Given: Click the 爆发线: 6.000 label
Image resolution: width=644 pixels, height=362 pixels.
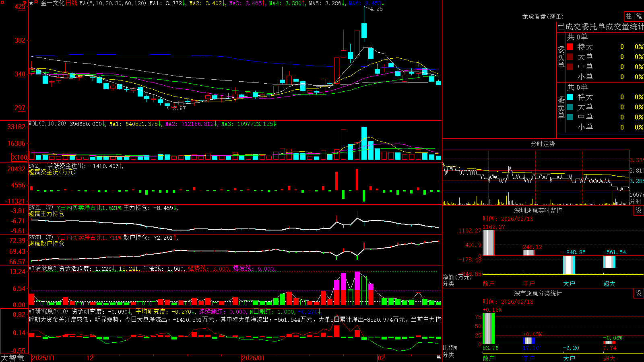Looking at the screenshot, I should pyautogui.click(x=254, y=269).
